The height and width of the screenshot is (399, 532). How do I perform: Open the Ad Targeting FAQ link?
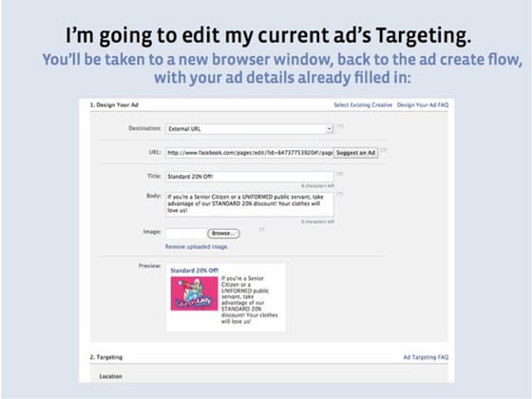pyautogui.click(x=426, y=357)
